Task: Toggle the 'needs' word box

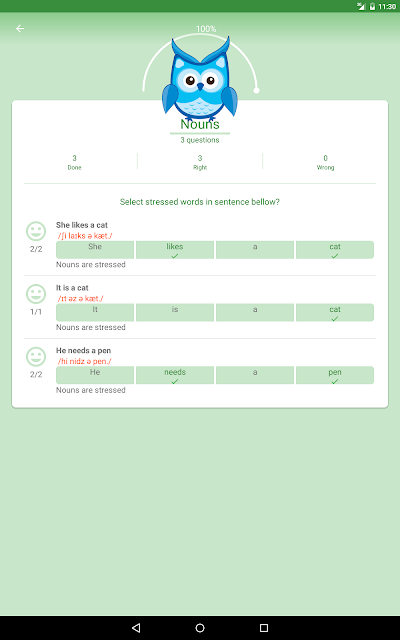Action: pos(175,376)
